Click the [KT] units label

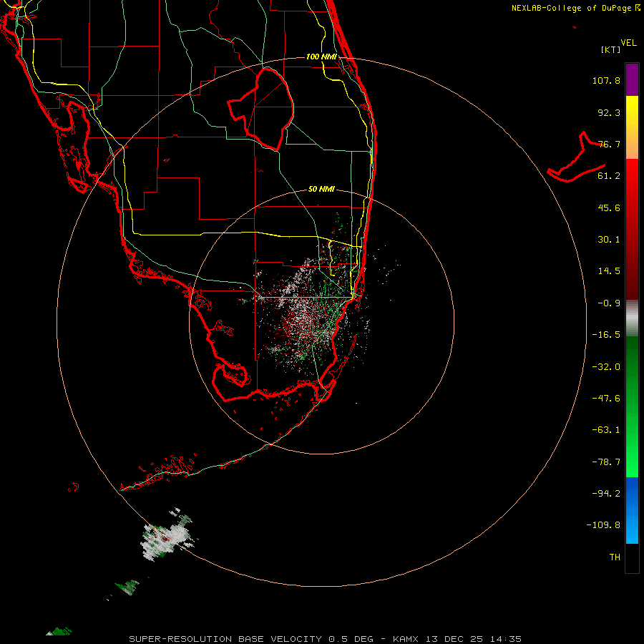611,49
